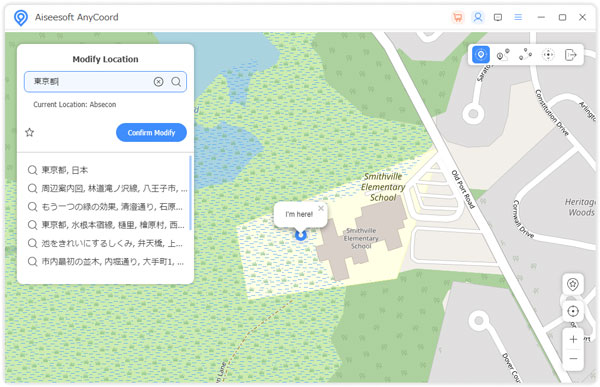Click the Smithville Elementary School italic map label

[x=383, y=187]
